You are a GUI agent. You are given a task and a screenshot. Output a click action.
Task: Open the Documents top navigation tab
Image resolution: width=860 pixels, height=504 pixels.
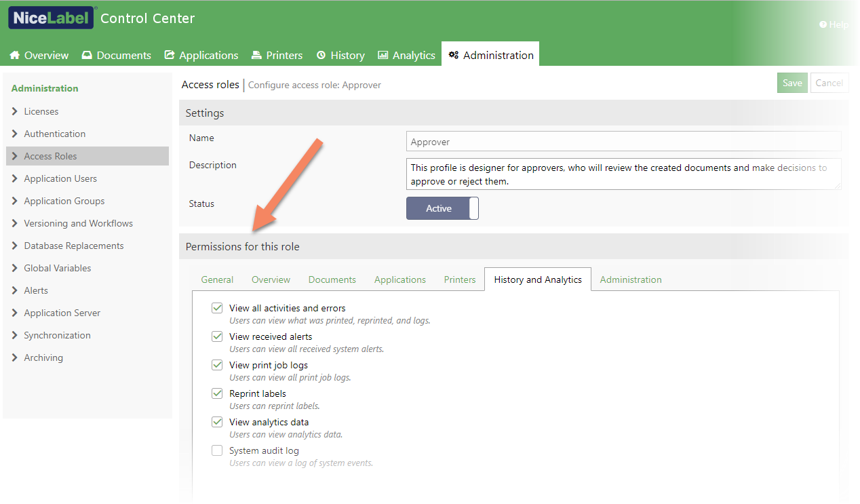116,55
